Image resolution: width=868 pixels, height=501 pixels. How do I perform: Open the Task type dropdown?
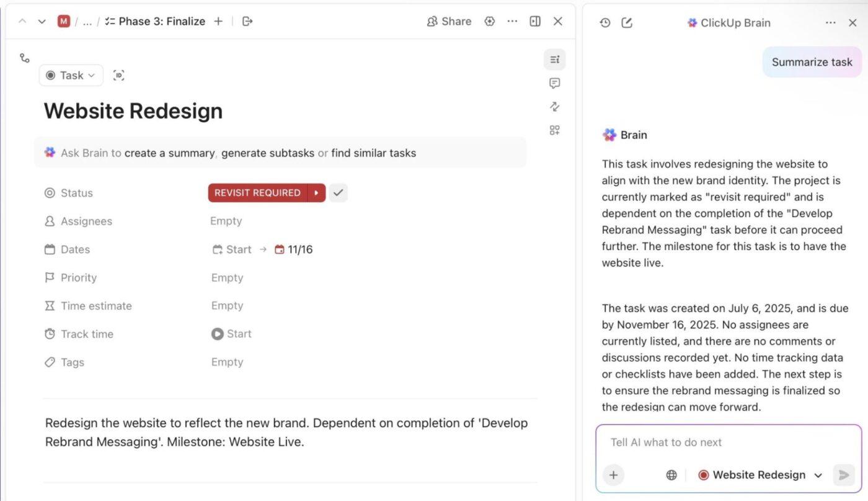71,75
